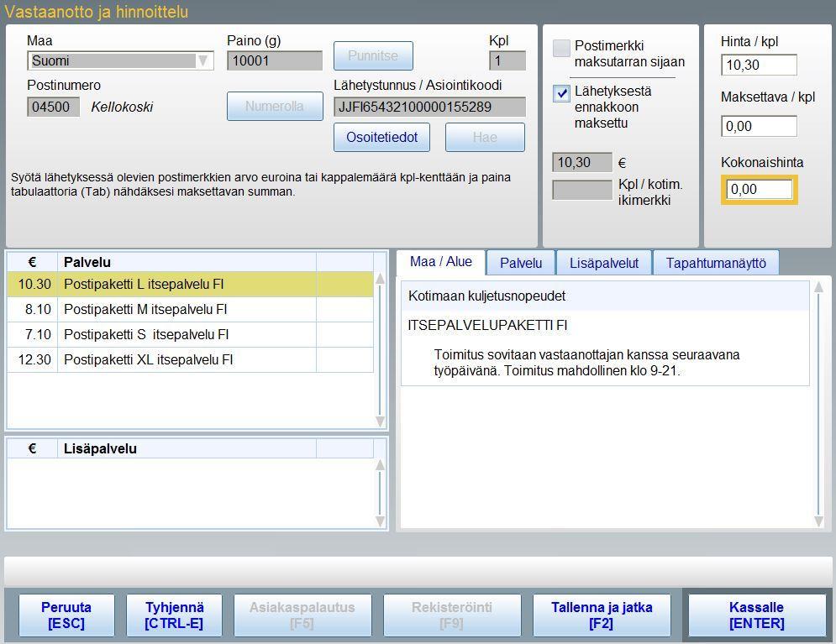Viewport: 836px width, 644px height.
Task: Click the prepaid amount field 10,30 €
Action: [x=582, y=162]
